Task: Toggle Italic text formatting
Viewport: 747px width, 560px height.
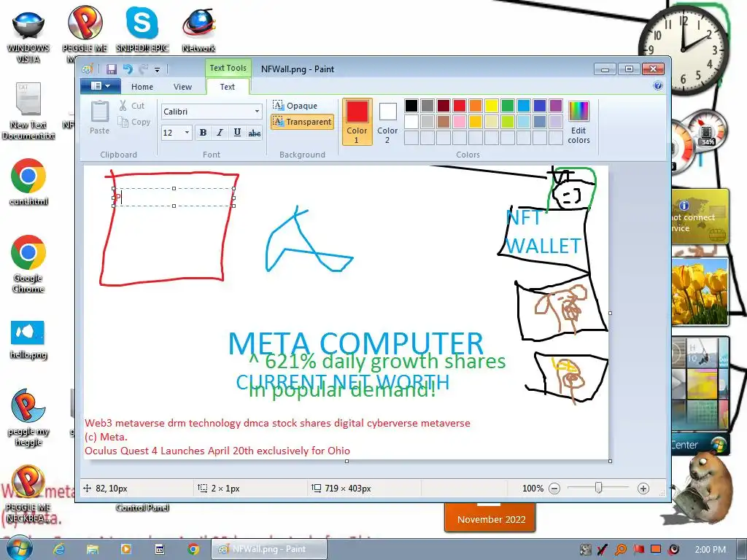Action: click(220, 133)
